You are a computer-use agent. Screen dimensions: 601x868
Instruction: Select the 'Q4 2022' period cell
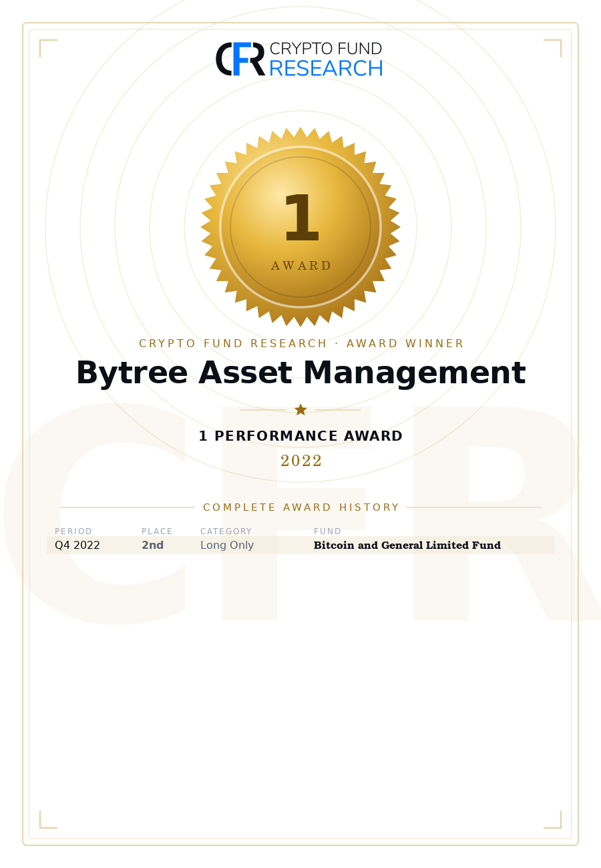pos(77,546)
